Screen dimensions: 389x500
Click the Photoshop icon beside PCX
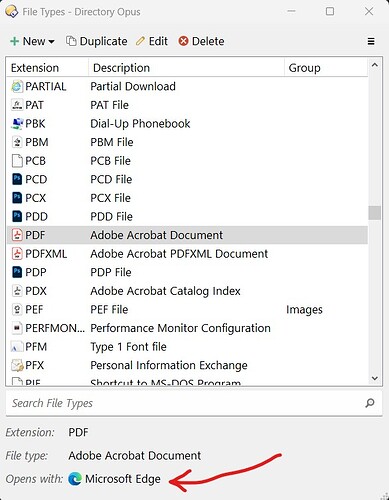17,198
